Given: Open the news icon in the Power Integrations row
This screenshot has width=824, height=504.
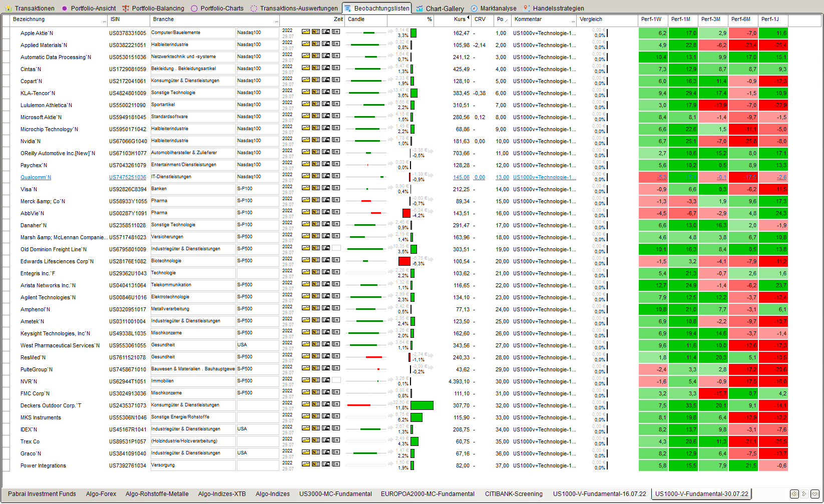Looking at the screenshot, I should [x=316, y=464].
